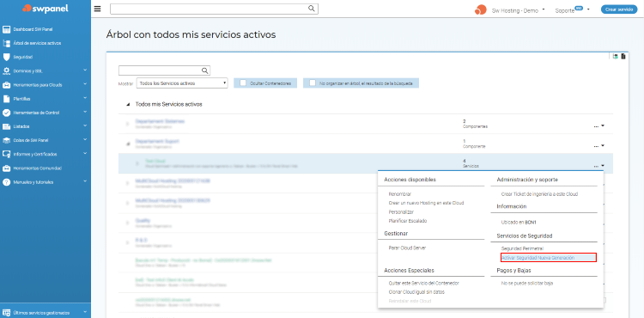The height and width of the screenshot is (318, 644).
Task: Select Crear Ticket de ingeniería a este Cloud
Action: click(x=540, y=194)
